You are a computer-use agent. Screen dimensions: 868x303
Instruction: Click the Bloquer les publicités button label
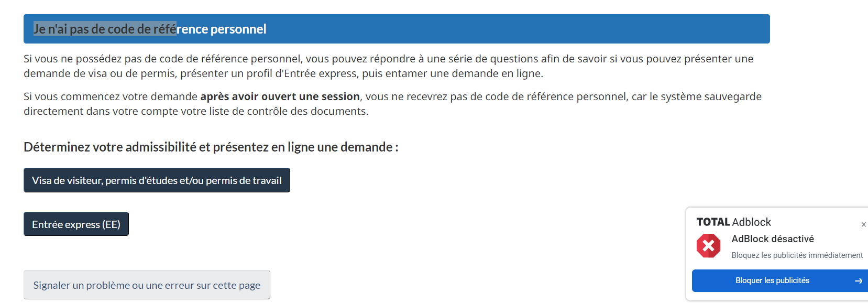772,280
